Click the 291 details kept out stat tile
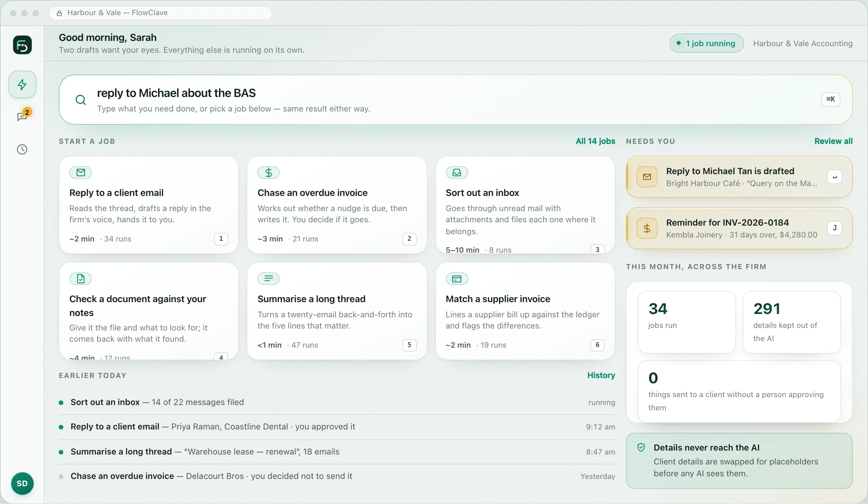The height and width of the screenshot is (504, 868). 792,322
